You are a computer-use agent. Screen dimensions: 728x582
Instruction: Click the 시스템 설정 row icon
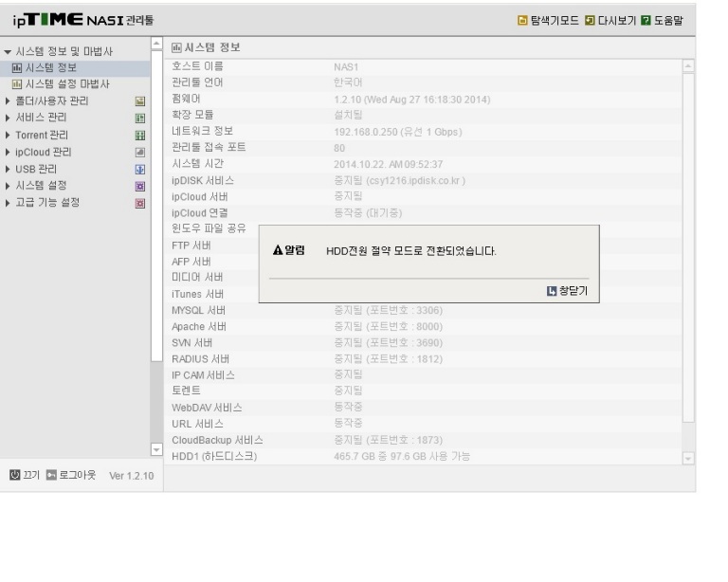pos(139,186)
